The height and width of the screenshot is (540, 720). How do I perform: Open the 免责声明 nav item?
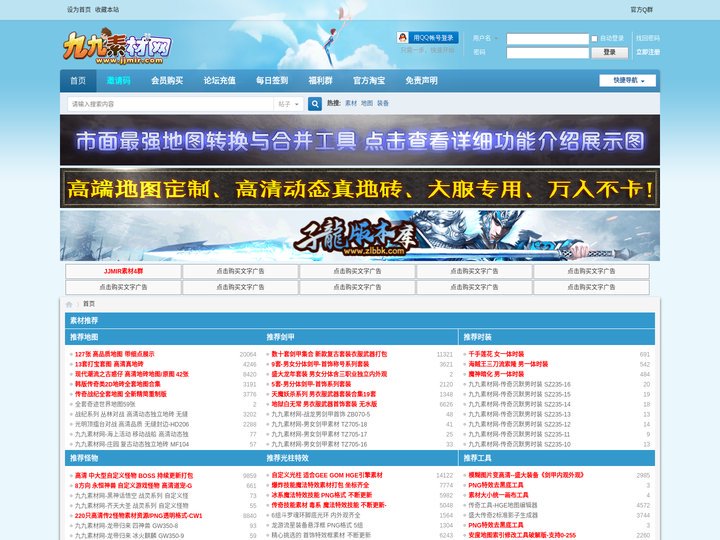click(x=422, y=80)
